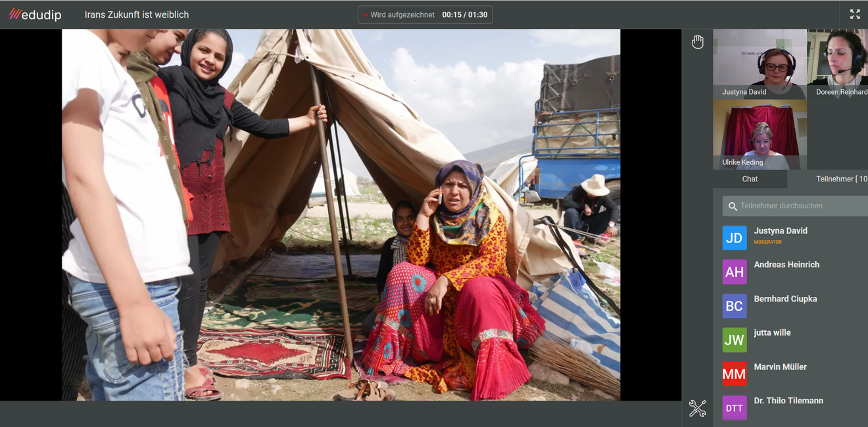Screen dimensions: 868x427
Task: Click Andreas Heinrich's AH avatar
Action: [x=735, y=272]
